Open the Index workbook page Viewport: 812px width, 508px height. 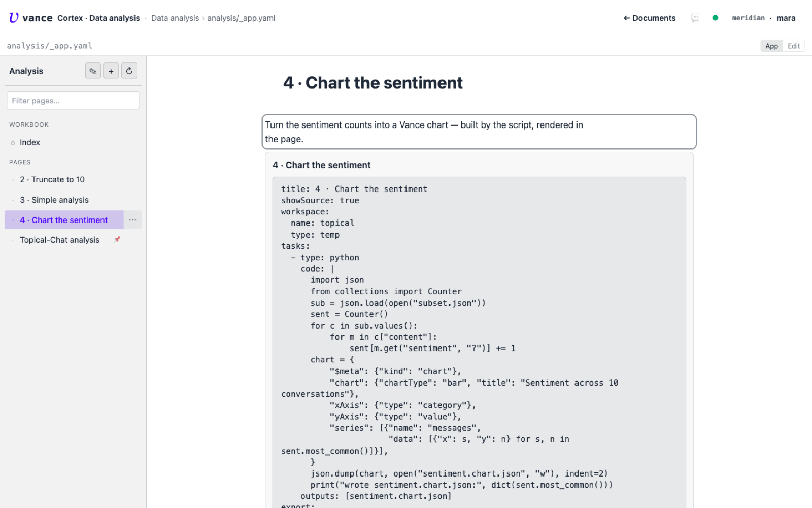coord(73,143)
